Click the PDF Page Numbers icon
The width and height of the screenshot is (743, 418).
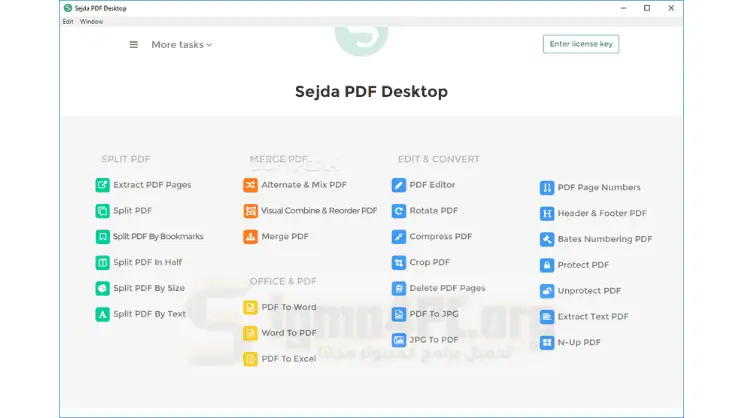click(x=547, y=188)
